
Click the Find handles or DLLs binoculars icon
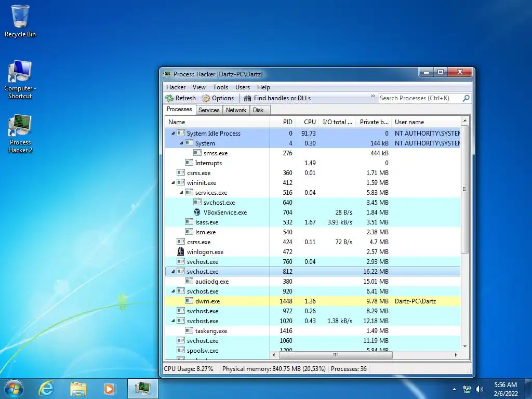click(247, 98)
